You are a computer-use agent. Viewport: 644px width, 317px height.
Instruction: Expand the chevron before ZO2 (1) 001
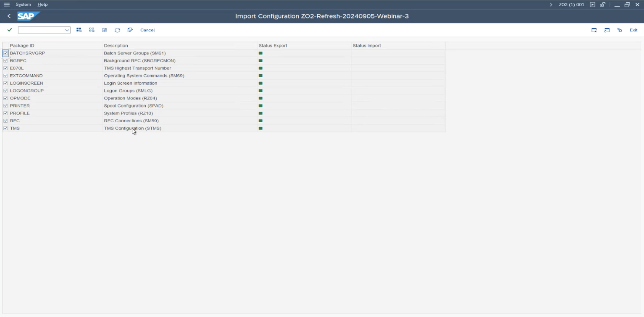tap(551, 5)
